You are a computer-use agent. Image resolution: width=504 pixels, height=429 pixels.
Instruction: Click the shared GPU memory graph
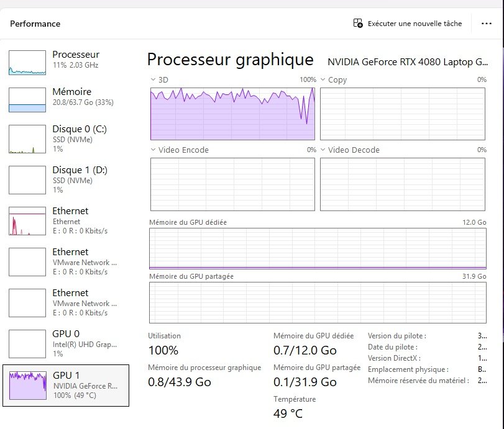point(318,302)
